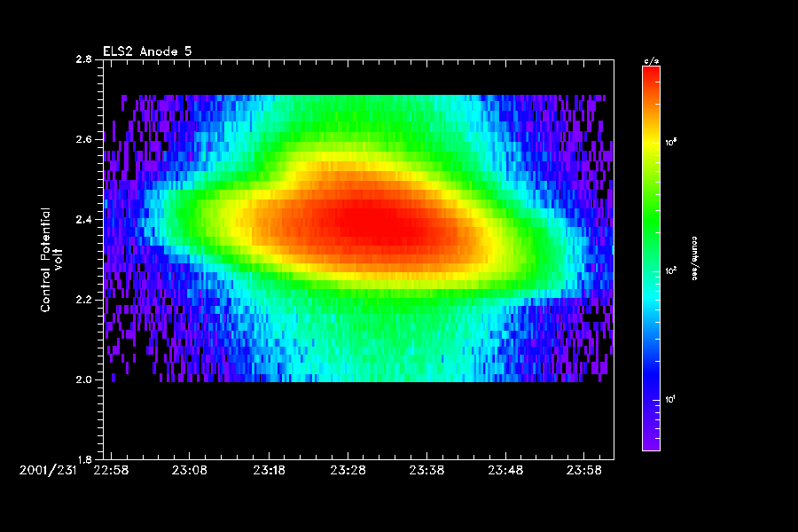This screenshot has height=532, width=798.
Task: Click the 'c/s' label above the color bar
Action: click(652, 61)
